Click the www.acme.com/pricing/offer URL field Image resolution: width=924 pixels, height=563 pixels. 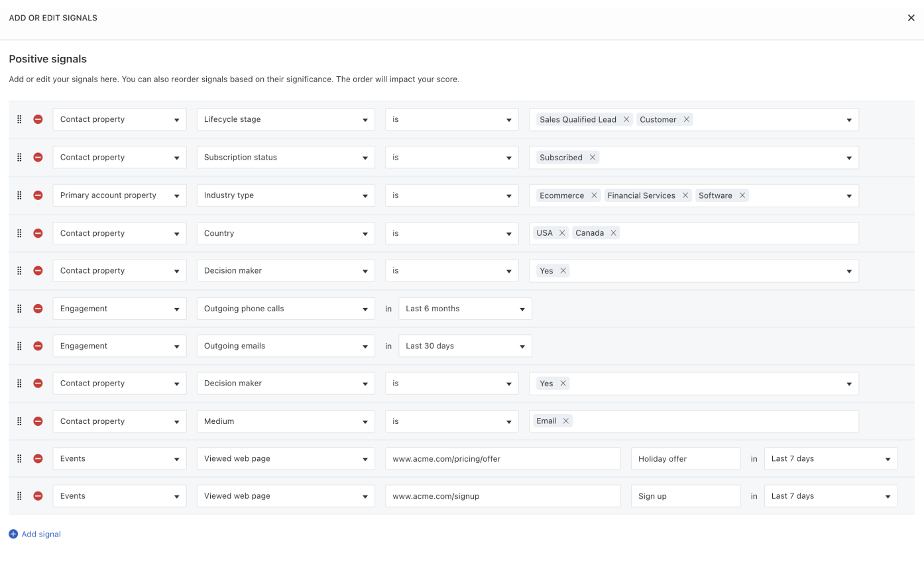[x=502, y=459]
